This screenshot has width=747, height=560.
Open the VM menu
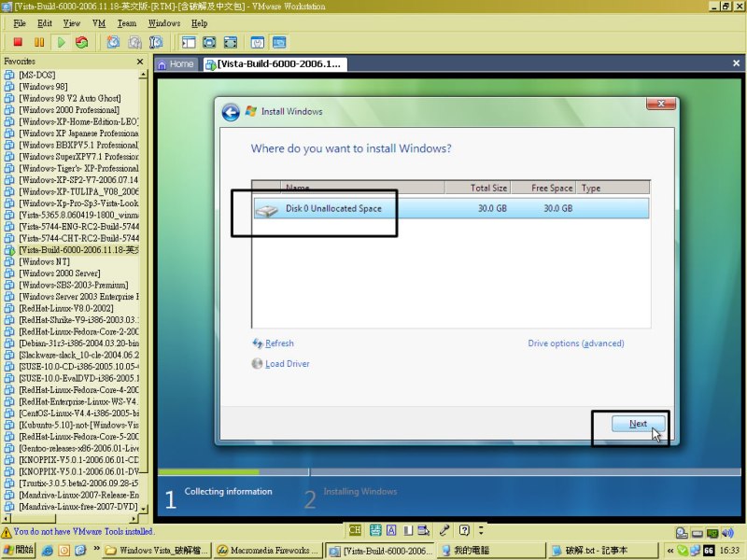coord(99,23)
